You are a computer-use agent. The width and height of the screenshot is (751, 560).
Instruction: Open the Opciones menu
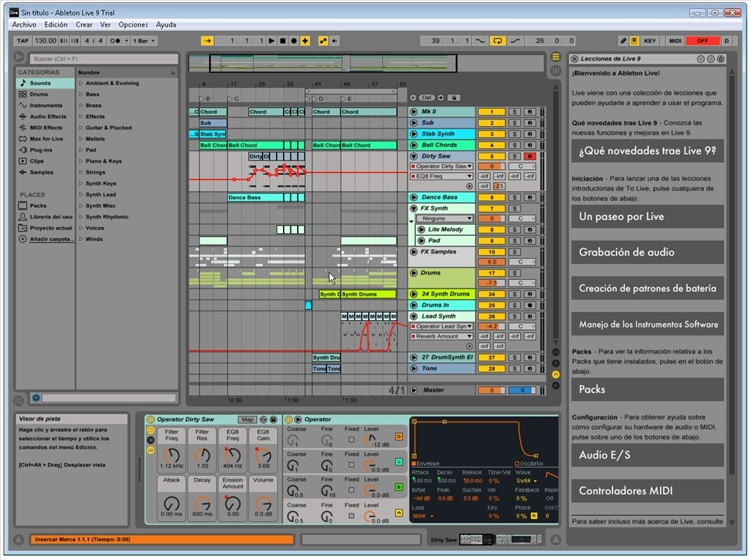pyautogui.click(x=133, y=24)
